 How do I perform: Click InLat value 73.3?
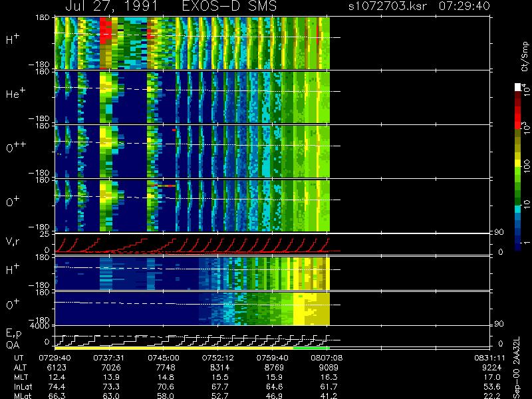pyautogui.click(x=111, y=386)
